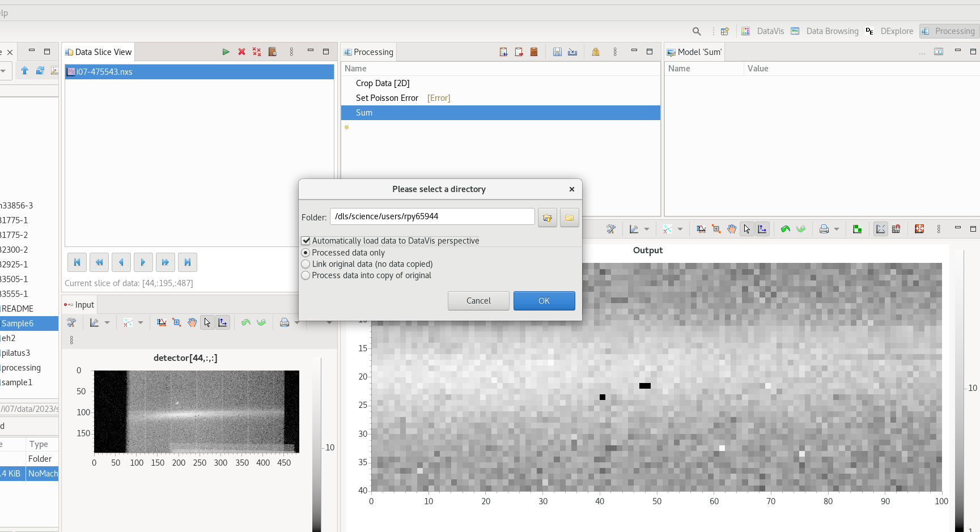
Task: Cancel the directory selection dialog
Action: point(478,301)
